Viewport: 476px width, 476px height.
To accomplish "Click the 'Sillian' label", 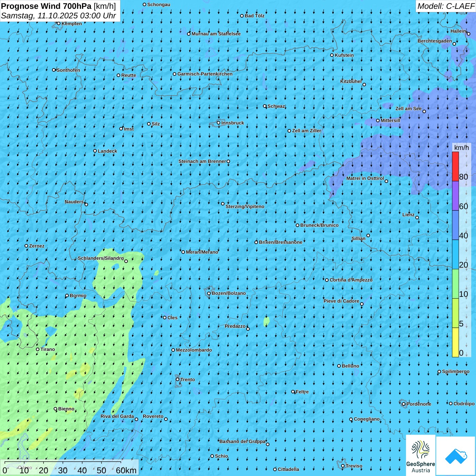I will coord(358,238).
